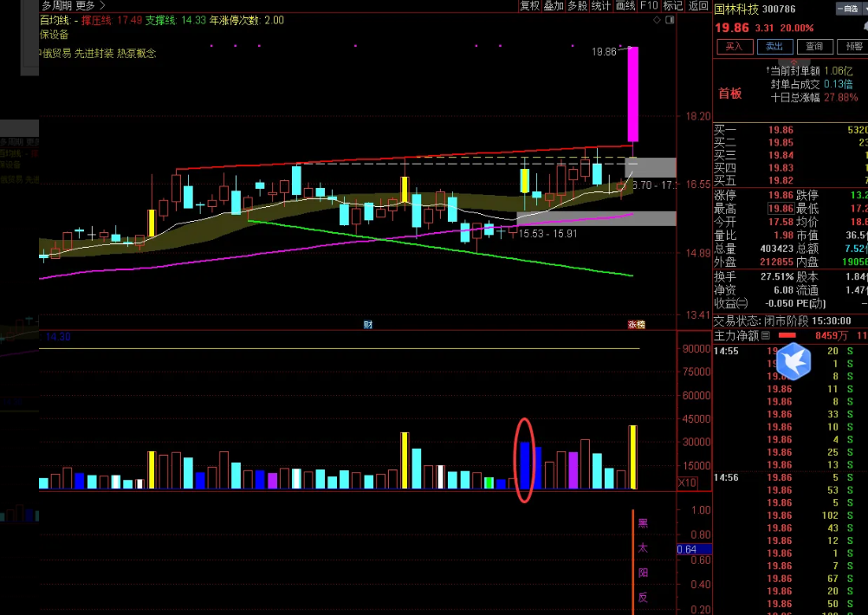Select the 多股 view option
Screen dimensions: 868x615
tap(578, 6)
